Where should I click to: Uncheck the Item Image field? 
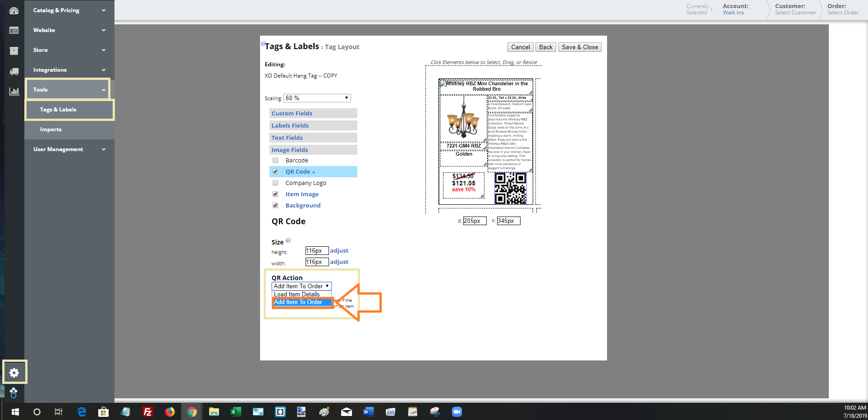click(x=275, y=194)
